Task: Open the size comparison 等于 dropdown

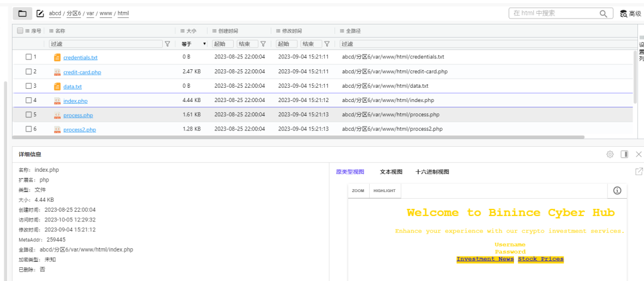Action: (x=194, y=44)
